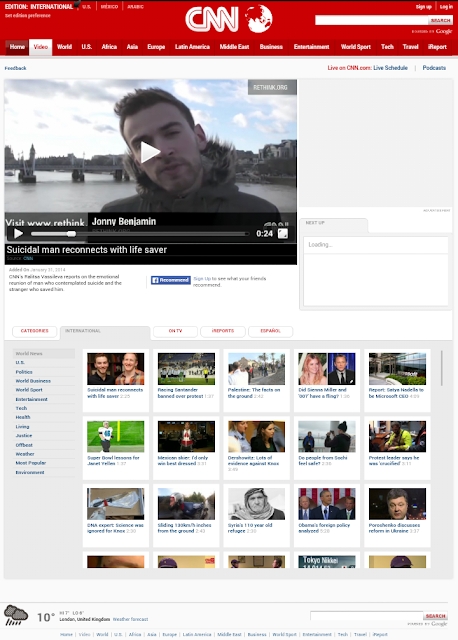The width and height of the screenshot is (458, 640).
Task: Select World Business category in sidebar
Action: (x=33, y=381)
